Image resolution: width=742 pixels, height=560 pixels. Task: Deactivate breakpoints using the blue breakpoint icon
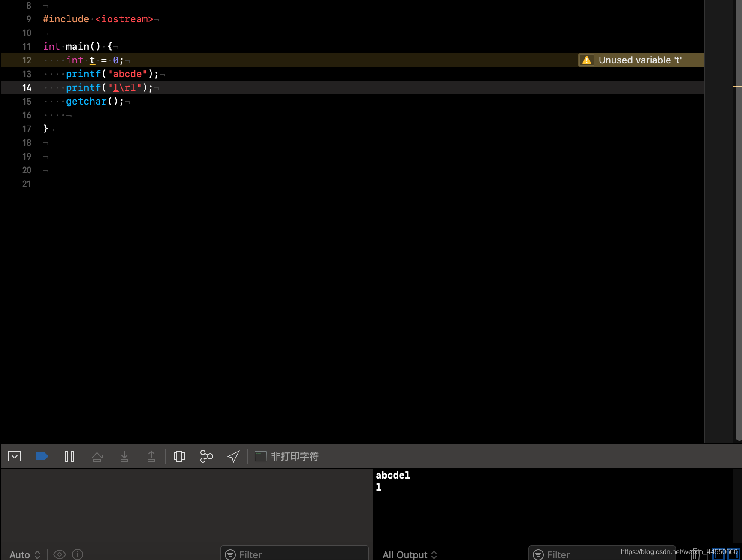(x=42, y=456)
